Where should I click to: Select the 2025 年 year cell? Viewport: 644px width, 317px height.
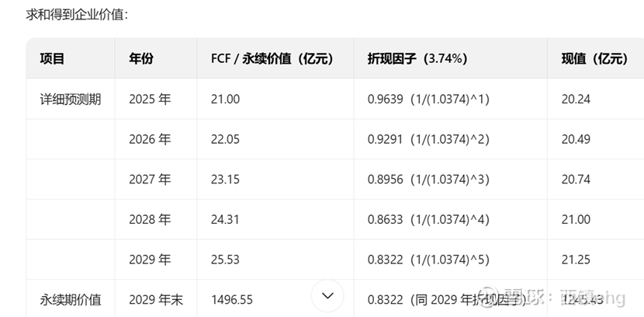(x=150, y=99)
